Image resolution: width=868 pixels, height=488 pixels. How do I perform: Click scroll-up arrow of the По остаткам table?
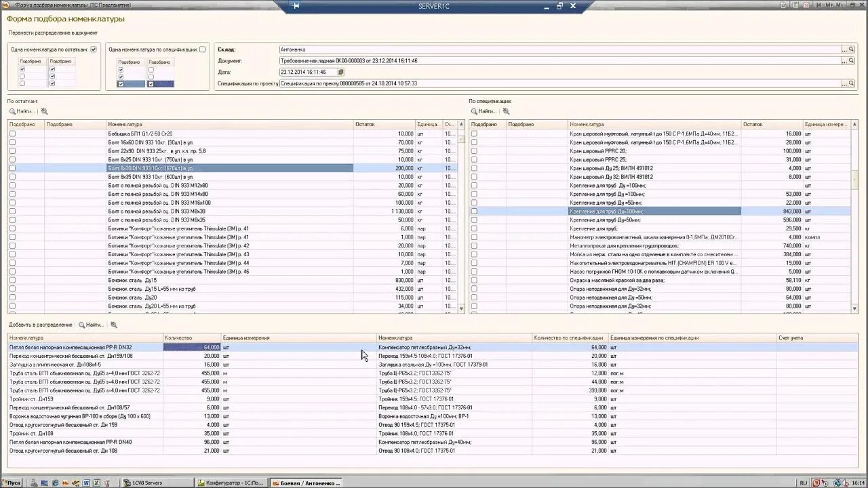[x=462, y=125]
